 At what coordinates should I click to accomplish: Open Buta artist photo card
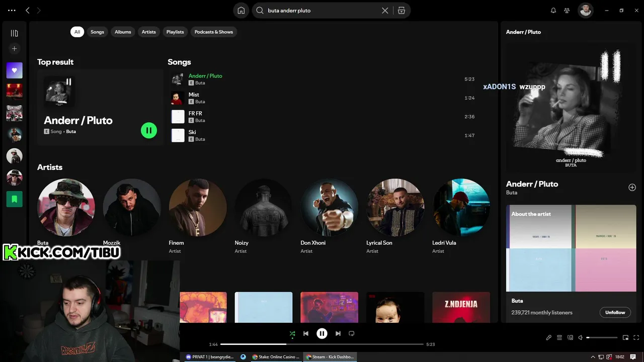pyautogui.click(x=66, y=207)
